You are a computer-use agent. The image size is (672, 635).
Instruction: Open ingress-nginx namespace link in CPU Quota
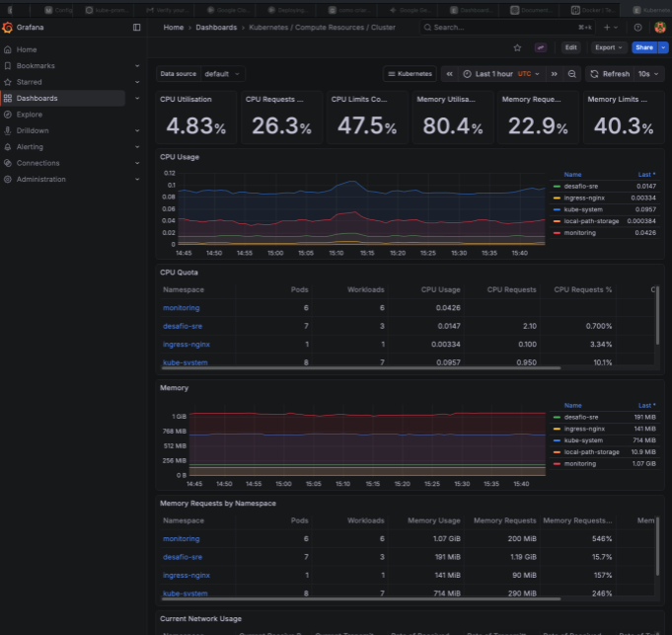(187, 344)
